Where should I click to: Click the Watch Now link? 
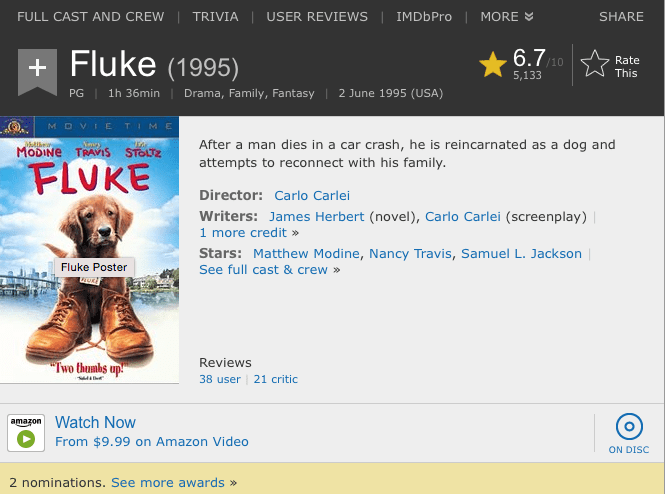pyautogui.click(x=95, y=422)
